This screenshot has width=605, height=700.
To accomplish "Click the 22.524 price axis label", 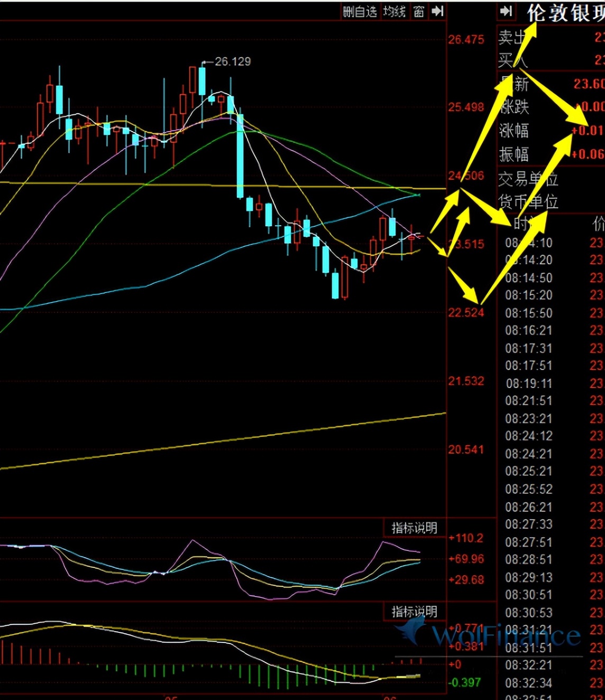I will point(466,312).
